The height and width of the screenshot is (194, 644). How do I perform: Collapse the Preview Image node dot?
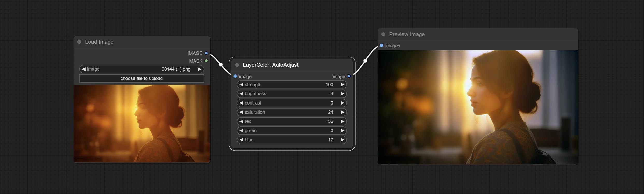click(383, 34)
